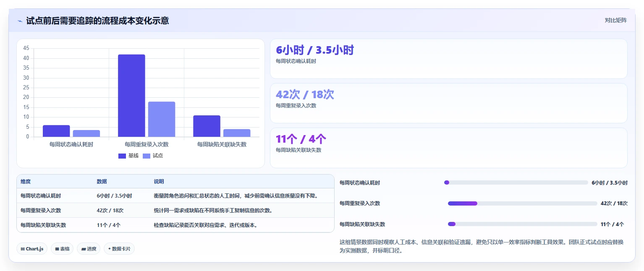Toggle the 基线 legend swatch
Screen dimensions: 644x271
tap(122, 156)
